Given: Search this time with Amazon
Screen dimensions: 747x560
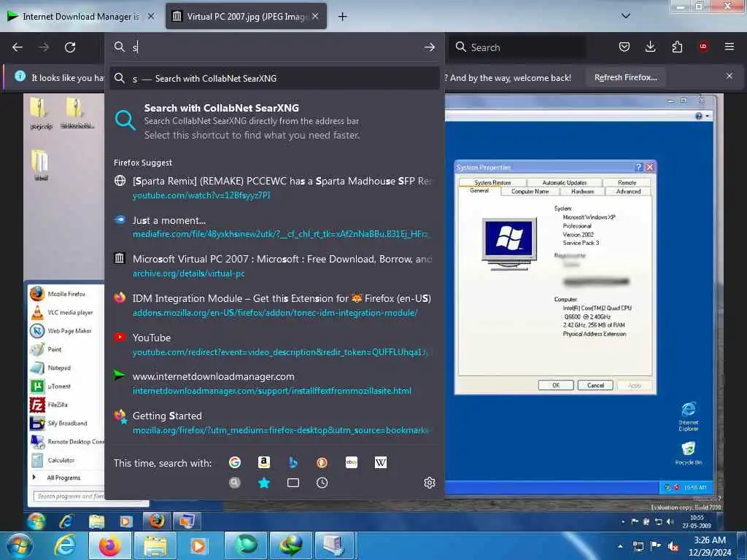Looking at the screenshot, I should pyautogui.click(x=264, y=462).
